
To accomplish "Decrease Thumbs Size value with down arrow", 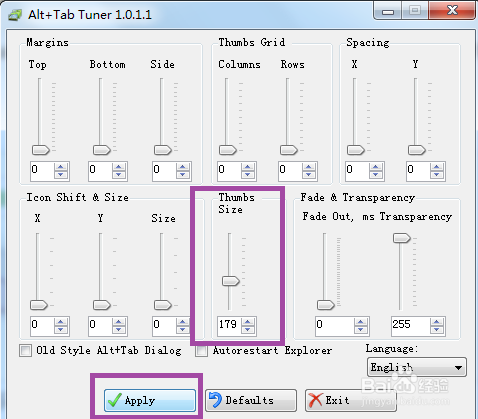I will click(248, 329).
